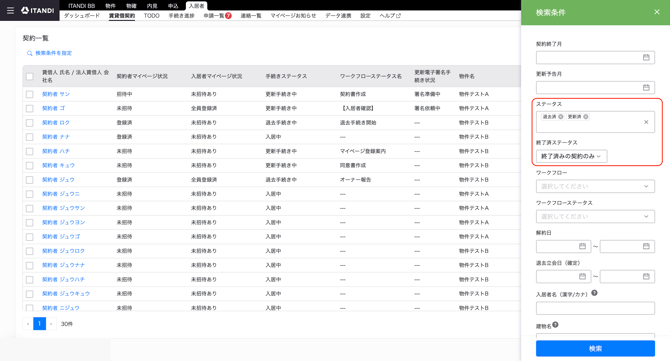Open the 設定 menu item
This screenshot has width=670, height=361.
tap(365, 16)
